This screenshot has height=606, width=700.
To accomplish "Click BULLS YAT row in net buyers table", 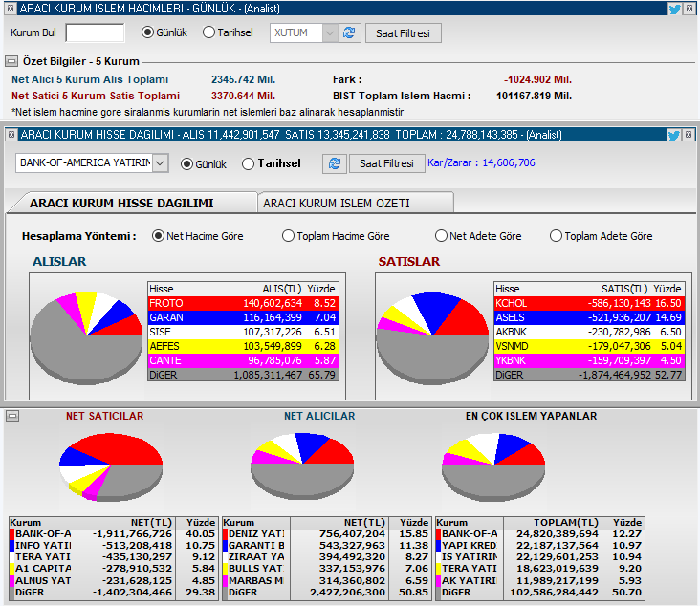I will click(327, 569).
